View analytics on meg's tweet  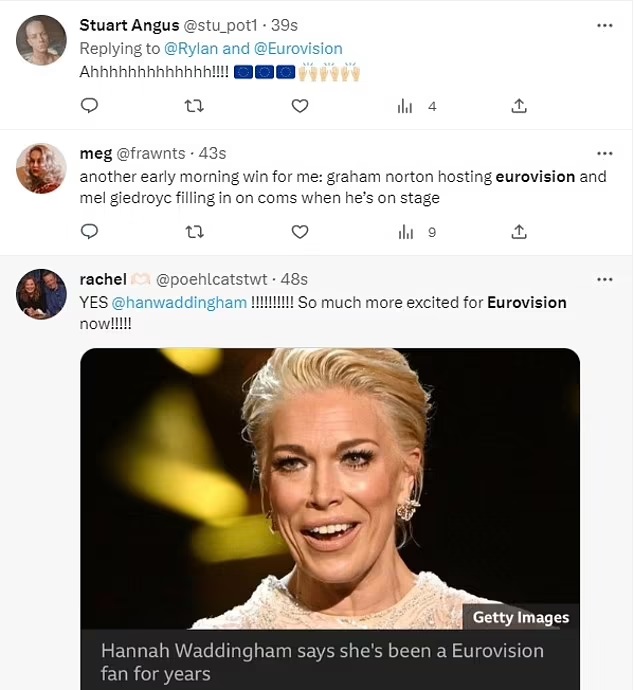click(405, 232)
